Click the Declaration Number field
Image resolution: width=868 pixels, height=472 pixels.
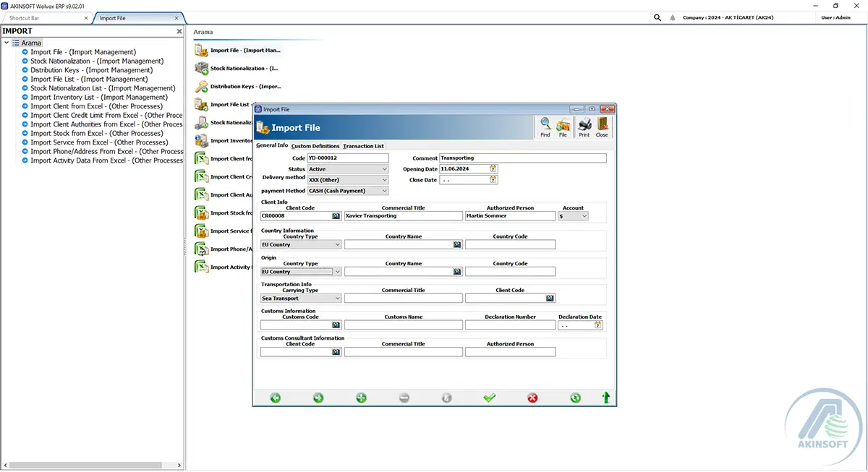(510, 325)
